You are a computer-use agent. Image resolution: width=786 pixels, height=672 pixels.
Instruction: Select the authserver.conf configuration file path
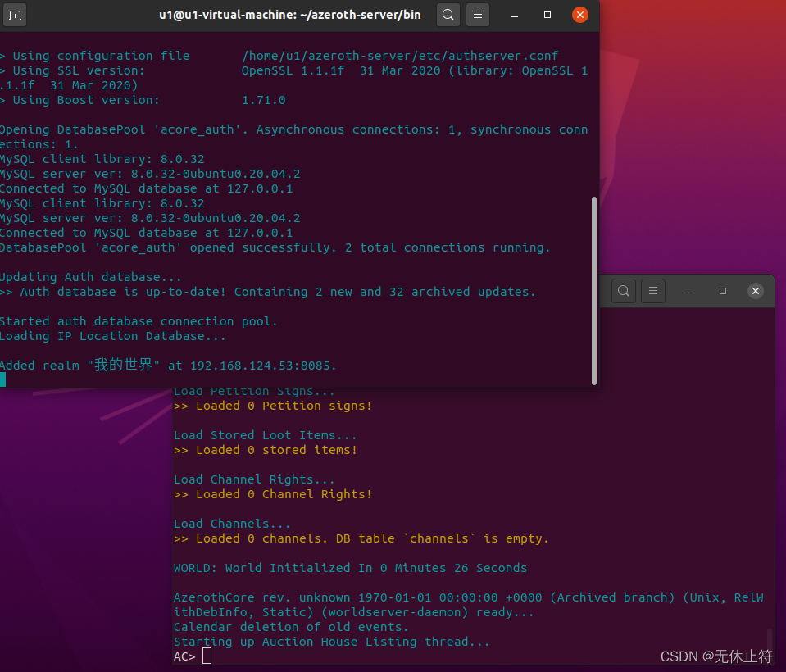pyautogui.click(x=400, y=56)
